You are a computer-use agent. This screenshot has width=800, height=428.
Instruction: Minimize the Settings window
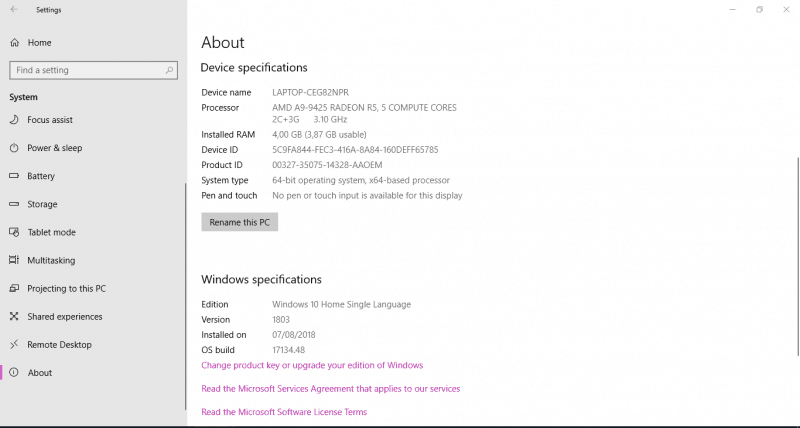[733, 9]
